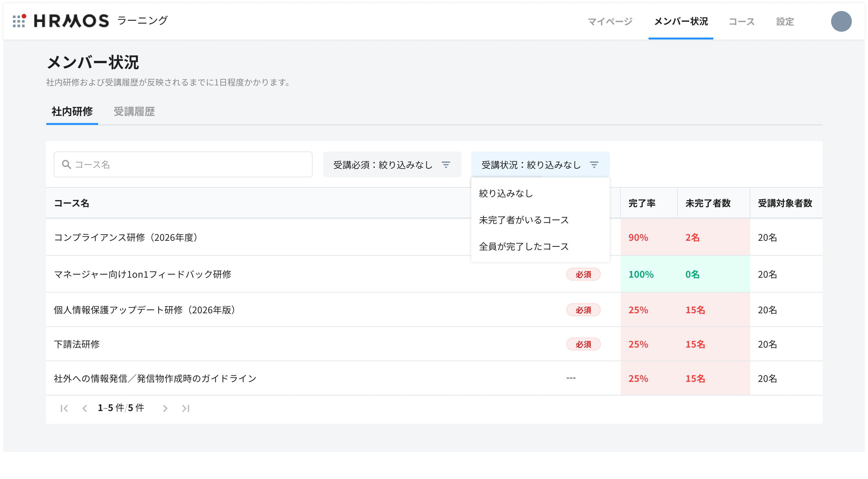The width and height of the screenshot is (868, 479).
Task: Click the --- cell in 社外への情報発信 row
Action: pyautogui.click(x=571, y=378)
